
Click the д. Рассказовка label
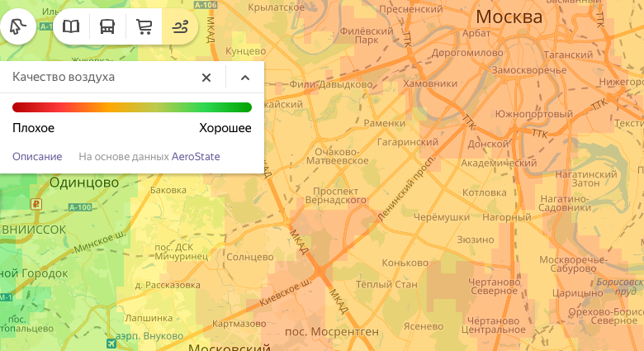pyautogui.click(x=168, y=285)
